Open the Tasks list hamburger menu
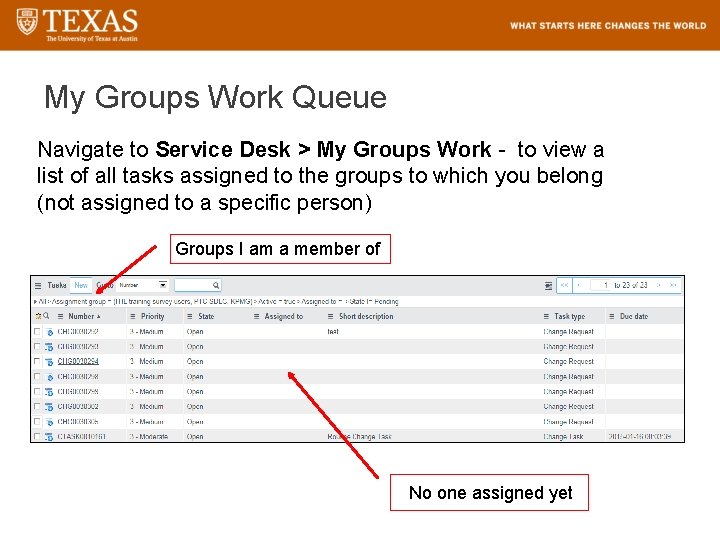Screen dimensions: 720x540 [x=38, y=286]
